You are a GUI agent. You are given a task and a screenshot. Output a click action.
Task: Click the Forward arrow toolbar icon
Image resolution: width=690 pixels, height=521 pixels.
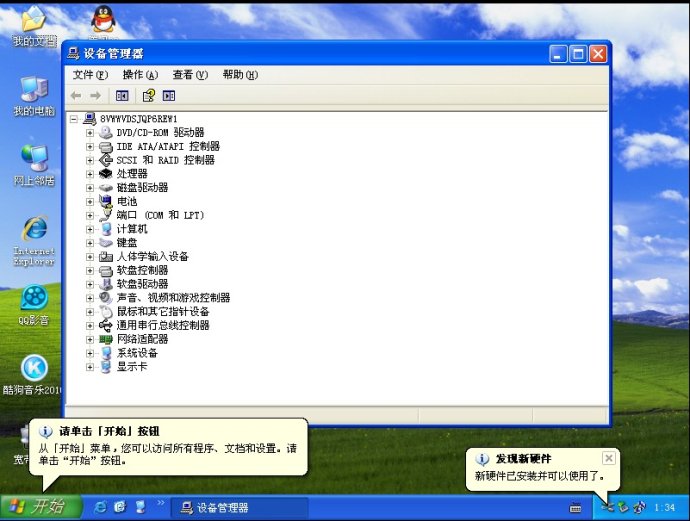tap(95, 95)
